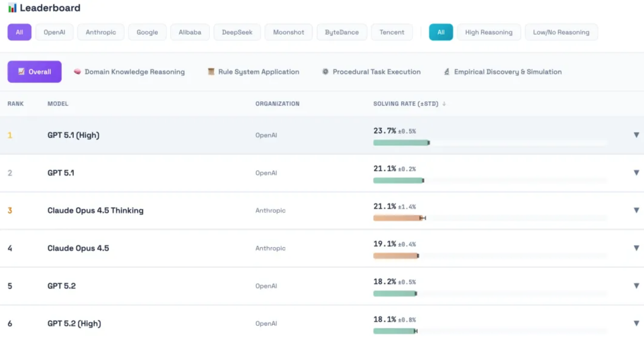This screenshot has width=644, height=339.
Task: Click the scroll icon for Rule System Application
Action: tap(211, 72)
